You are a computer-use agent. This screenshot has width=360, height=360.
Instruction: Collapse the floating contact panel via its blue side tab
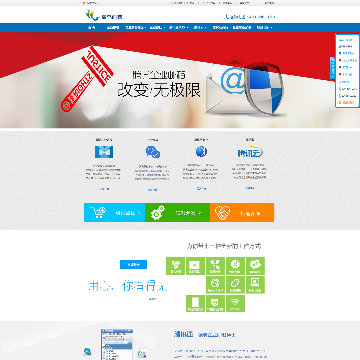332,68
